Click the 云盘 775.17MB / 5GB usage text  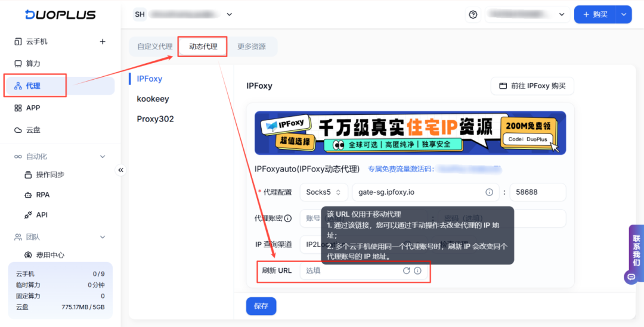click(x=60, y=307)
